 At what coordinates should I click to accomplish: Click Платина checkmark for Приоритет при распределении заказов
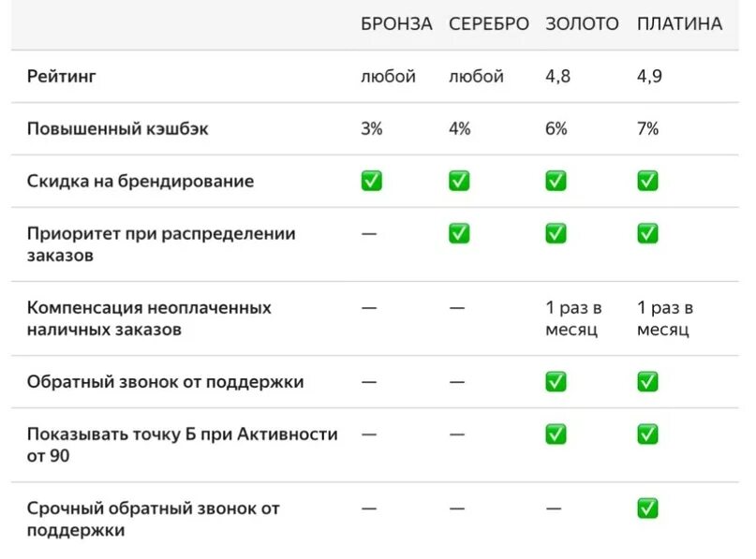click(647, 234)
